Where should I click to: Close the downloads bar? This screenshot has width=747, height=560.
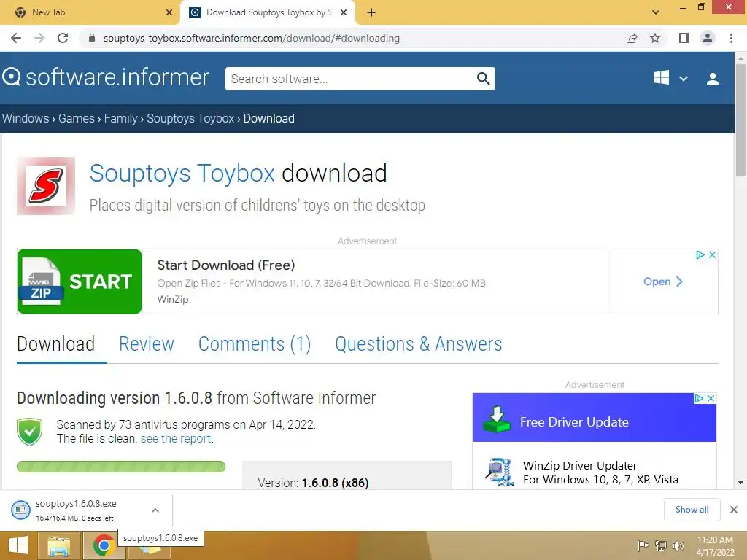point(734,510)
